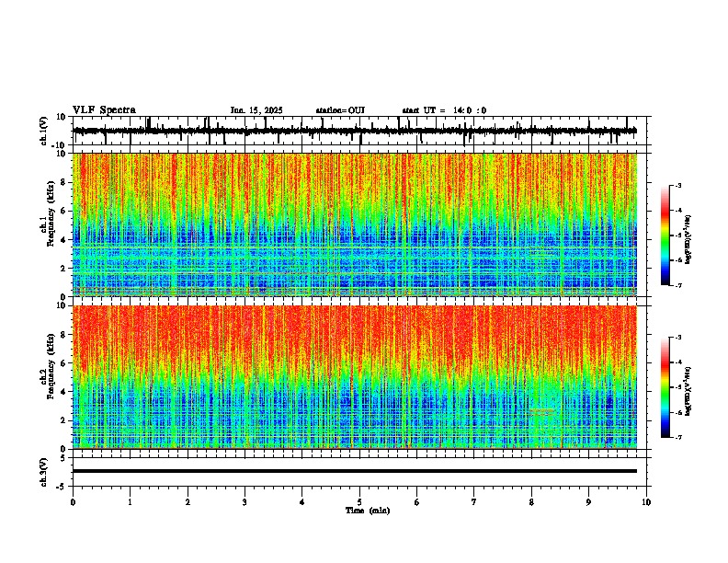Click the "4" tick label on the time axis
Image resolution: width=728 pixels, height=563 pixels.
click(x=302, y=502)
